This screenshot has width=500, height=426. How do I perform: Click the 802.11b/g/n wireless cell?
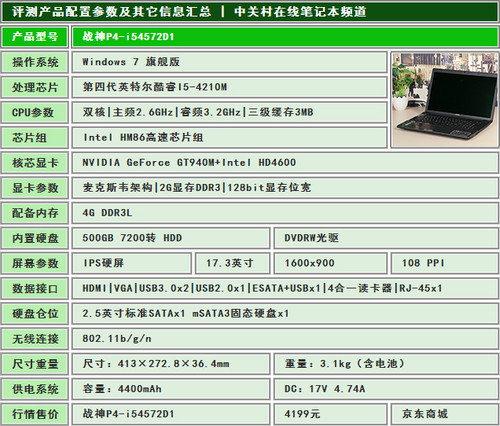(x=285, y=339)
